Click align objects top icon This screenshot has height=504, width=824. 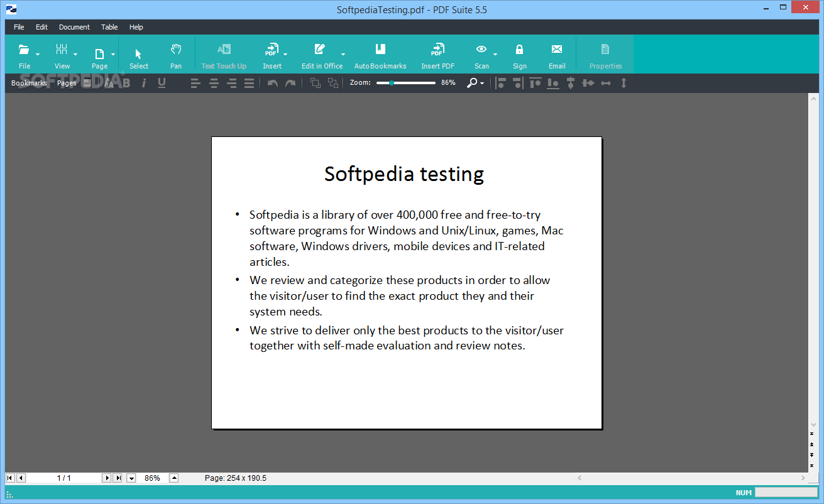click(536, 83)
